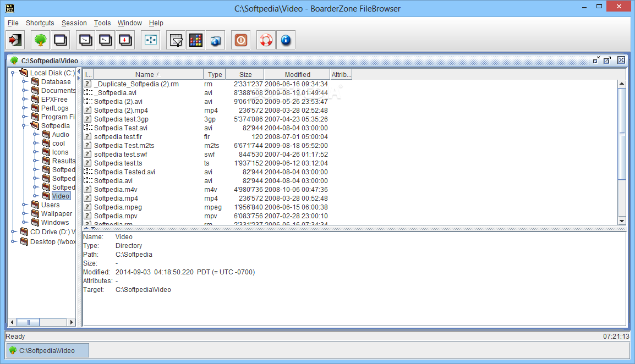The height and width of the screenshot is (364, 635).
Task: Click the Audio folder icon in tree
Action: pyautogui.click(x=46, y=134)
